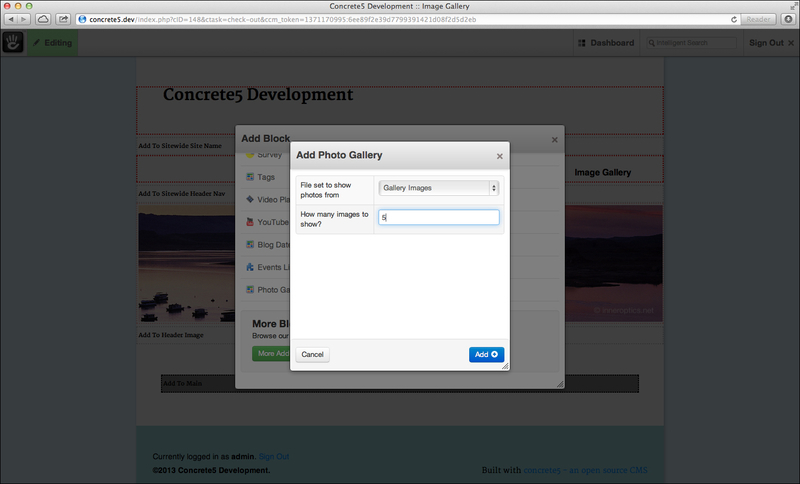Select the Tags block in Add Block list
The height and width of the screenshot is (484, 800).
[265, 177]
